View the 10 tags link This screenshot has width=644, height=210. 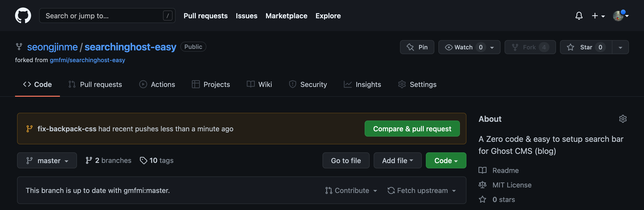coord(157,160)
